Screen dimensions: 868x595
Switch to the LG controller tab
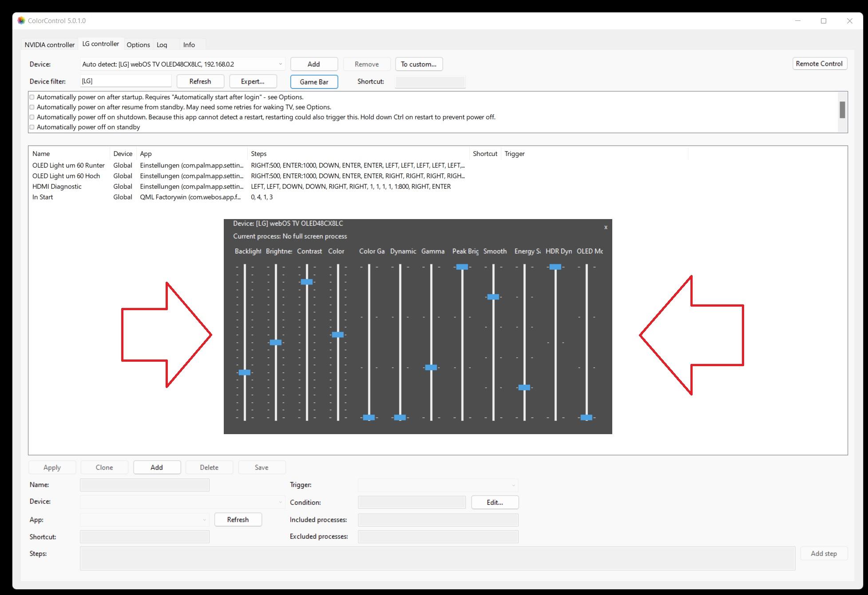pos(101,44)
